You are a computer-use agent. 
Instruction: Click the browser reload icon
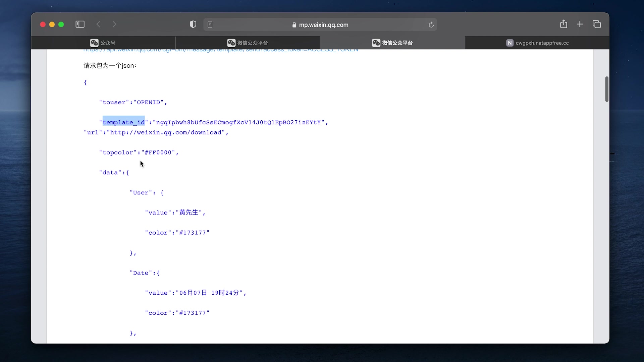(431, 24)
